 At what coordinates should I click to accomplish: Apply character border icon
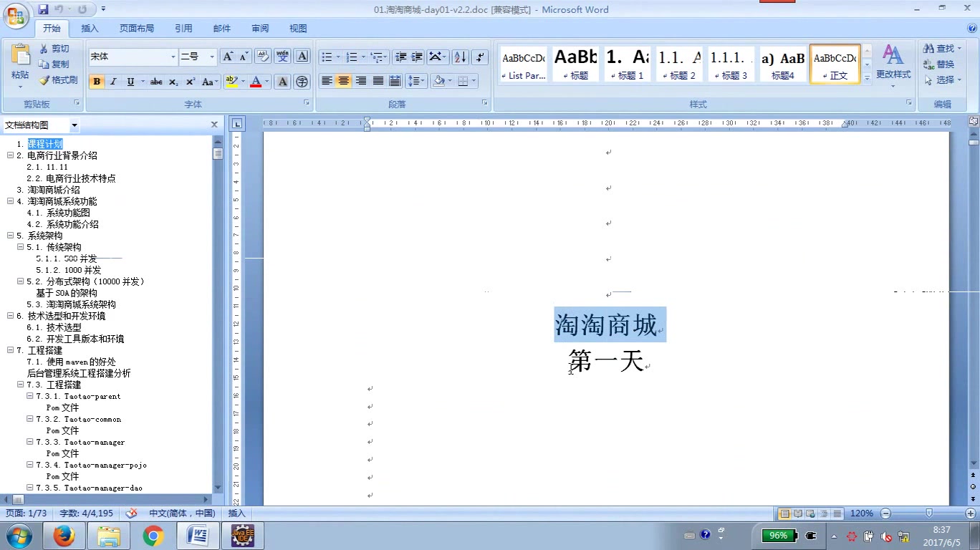[302, 57]
